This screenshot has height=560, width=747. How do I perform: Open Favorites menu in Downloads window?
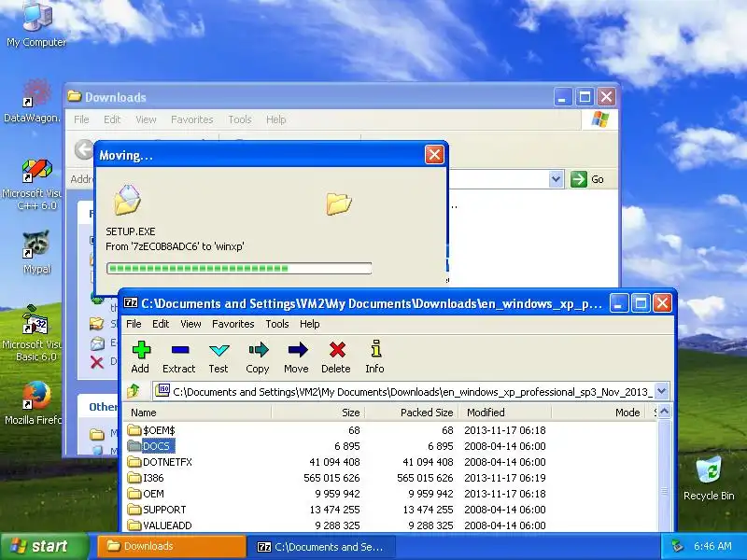(192, 119)
